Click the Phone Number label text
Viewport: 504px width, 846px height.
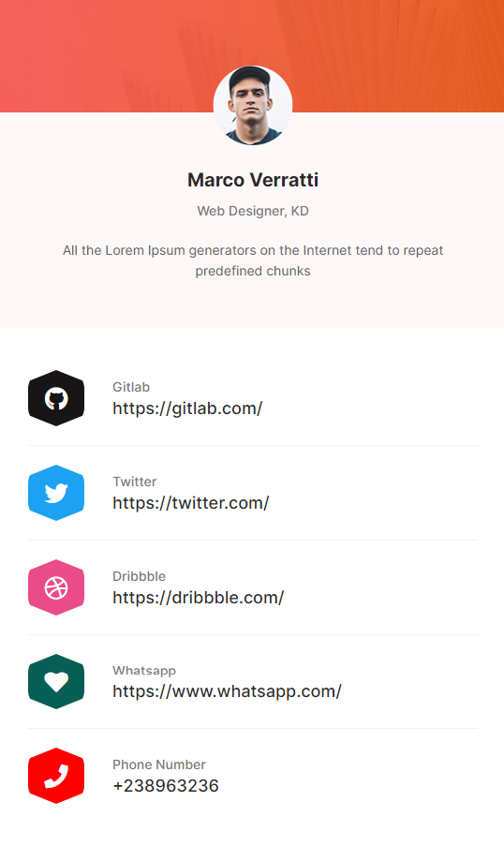159,764
